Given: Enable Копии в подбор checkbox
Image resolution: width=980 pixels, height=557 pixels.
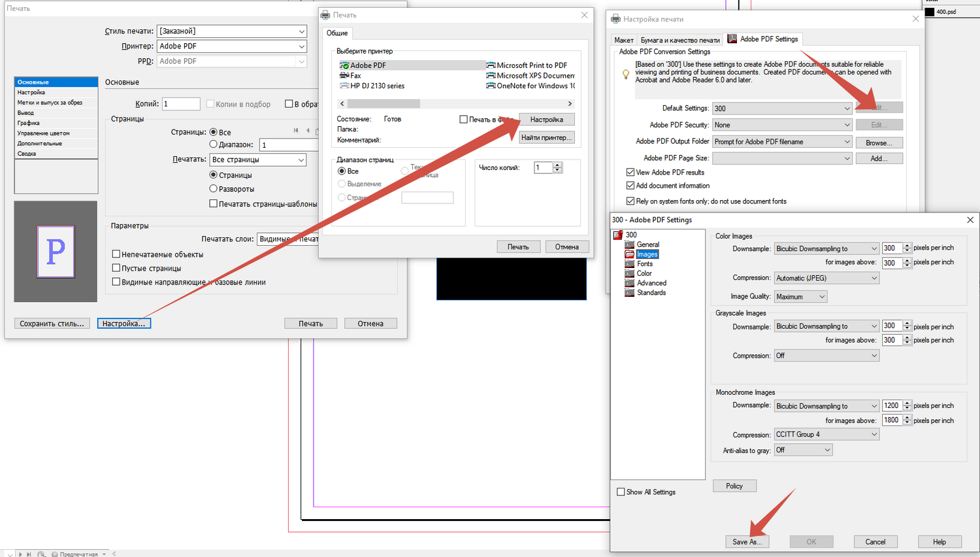Looking at the screenshot, I should coord(210,104).
